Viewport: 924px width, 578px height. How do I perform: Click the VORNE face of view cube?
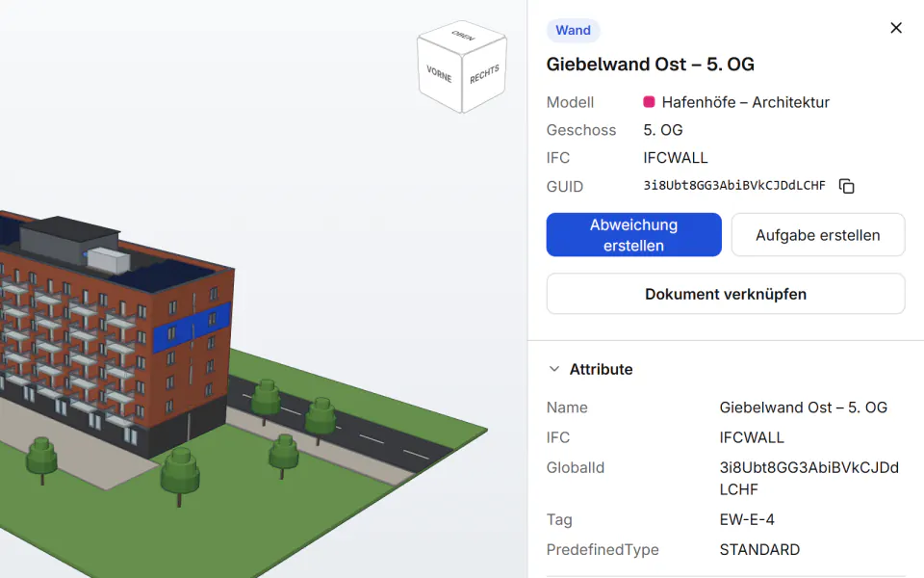coord(439,74)
